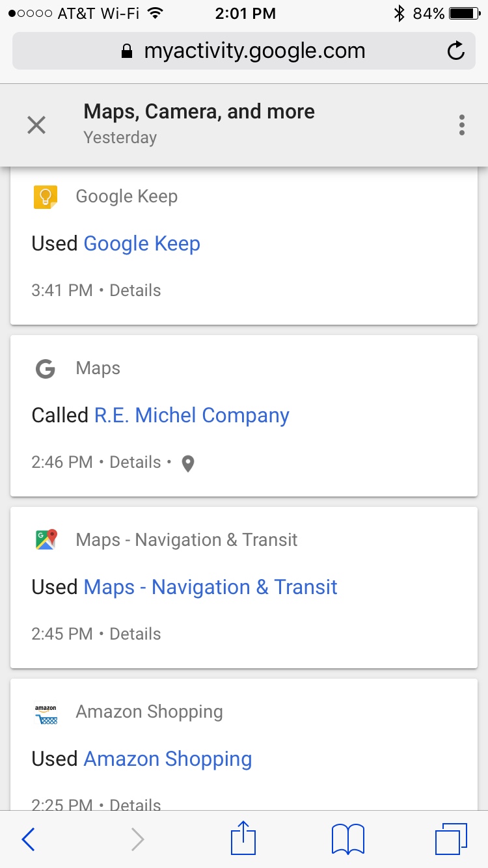
Task: Open the three-dot more options menu
Action: (461, 125)
